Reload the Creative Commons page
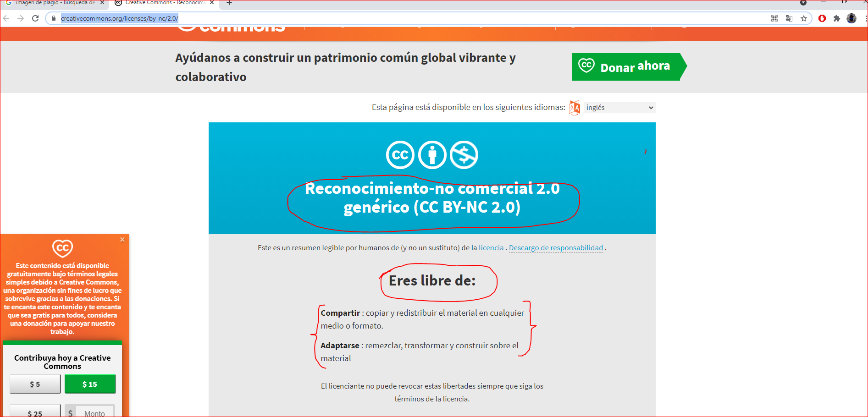Viewport: 868px width, 417px height. coord(35,18)
